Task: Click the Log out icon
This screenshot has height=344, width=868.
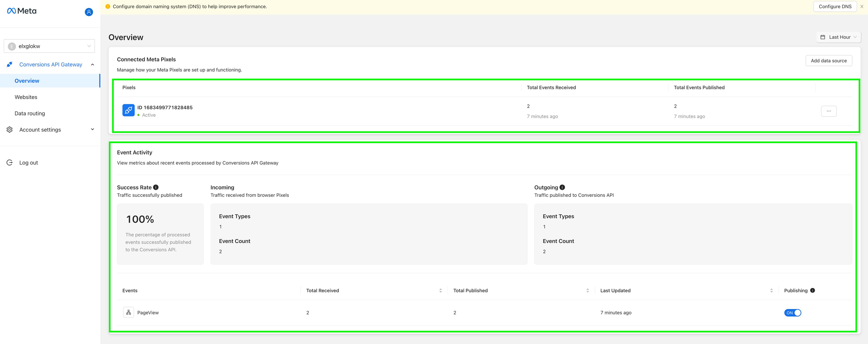Action: (9, 163)
